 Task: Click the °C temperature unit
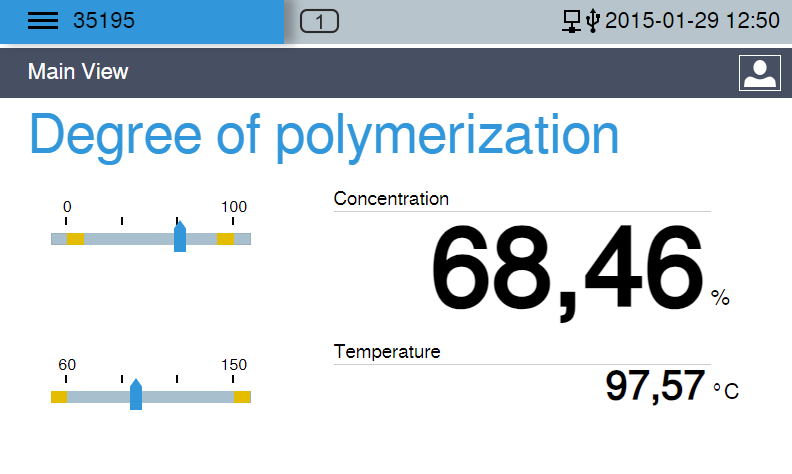pos(726,391)
